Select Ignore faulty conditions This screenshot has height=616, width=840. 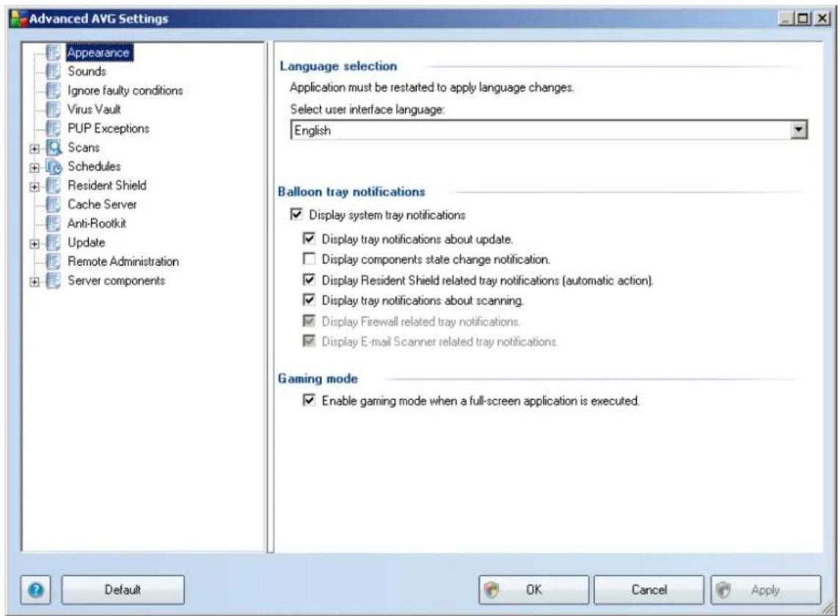coord(125,90)
